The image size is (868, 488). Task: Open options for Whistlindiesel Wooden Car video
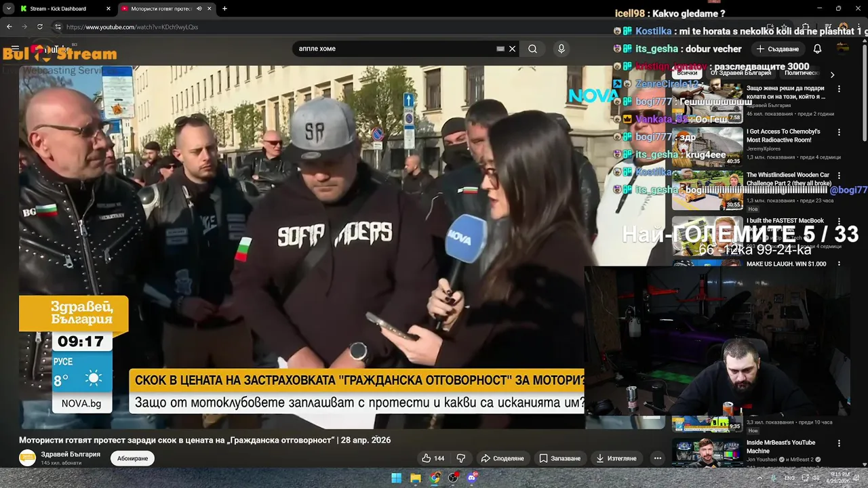click(x=839, y=176)
